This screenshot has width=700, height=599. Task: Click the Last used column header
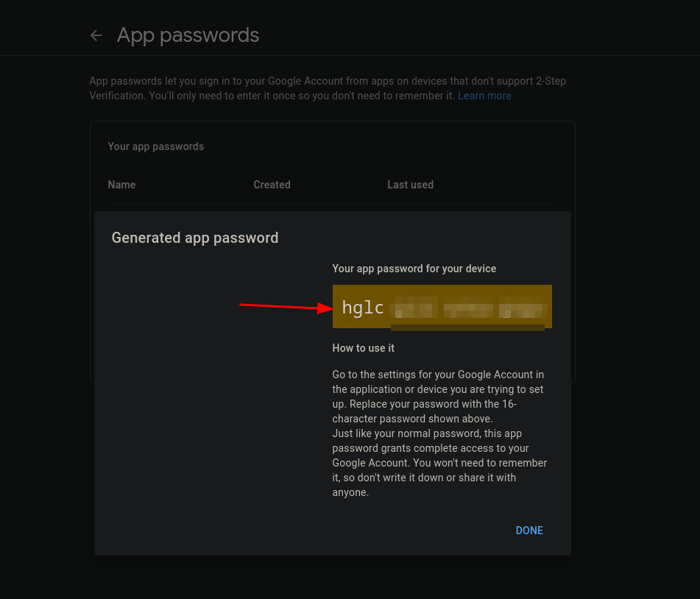[410, 185]
